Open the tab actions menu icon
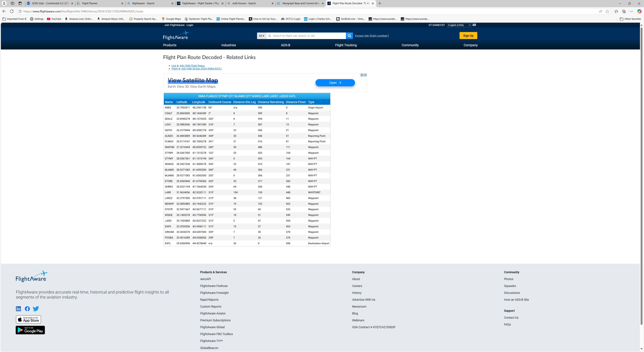Viewport: 644px width, 352px height. [20, 3]
